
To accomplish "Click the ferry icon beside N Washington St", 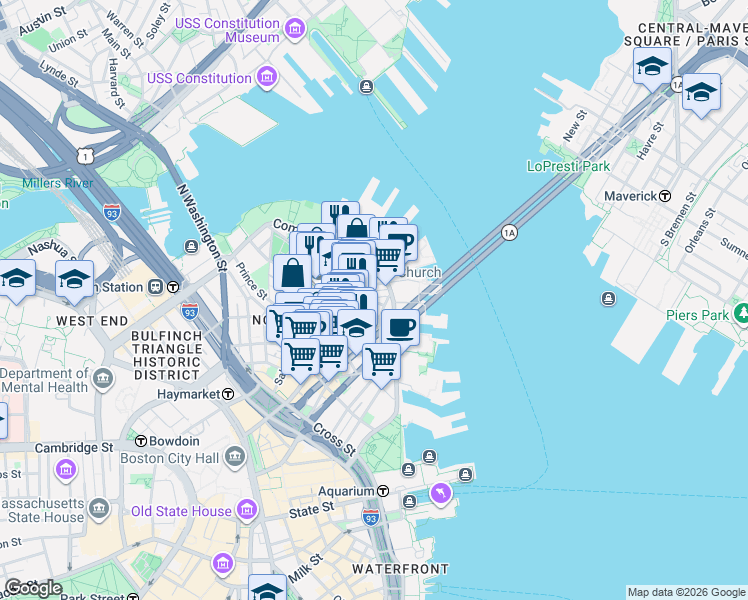I will coord(191,247).
